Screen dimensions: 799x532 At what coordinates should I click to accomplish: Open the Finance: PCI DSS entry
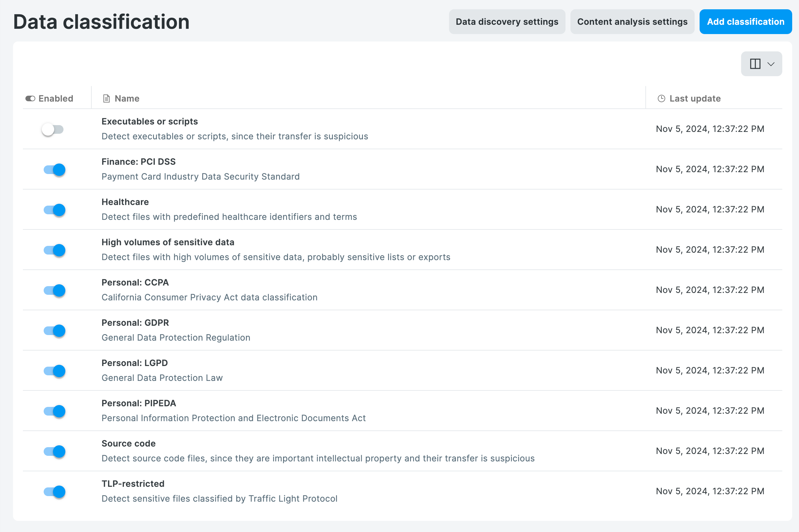[x=138, y=162]
